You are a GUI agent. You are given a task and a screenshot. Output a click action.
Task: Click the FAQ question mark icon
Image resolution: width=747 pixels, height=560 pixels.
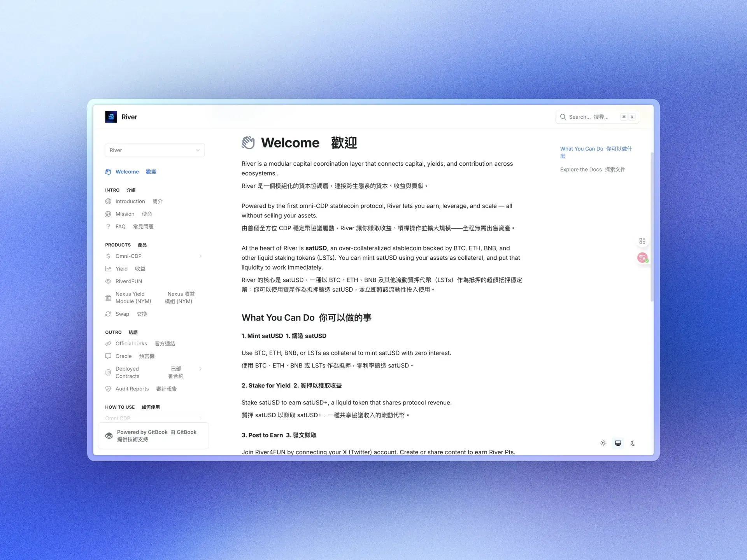coord(108,226)
